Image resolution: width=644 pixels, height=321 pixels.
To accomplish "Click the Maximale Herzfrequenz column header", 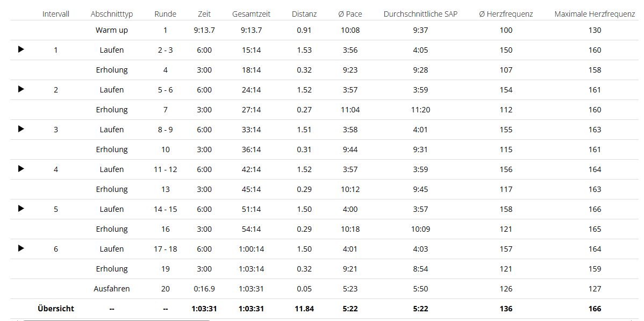I will 595,14.
